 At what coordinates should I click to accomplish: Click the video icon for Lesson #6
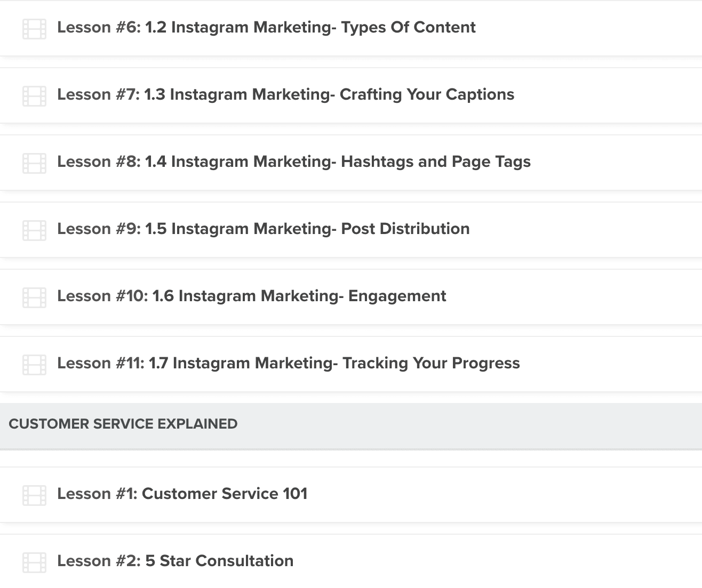click(34, 29)
